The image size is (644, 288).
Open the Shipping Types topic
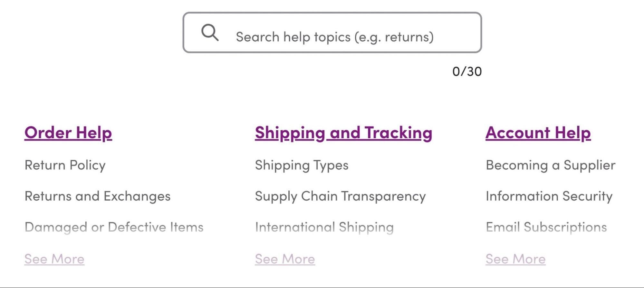[302, 165]
